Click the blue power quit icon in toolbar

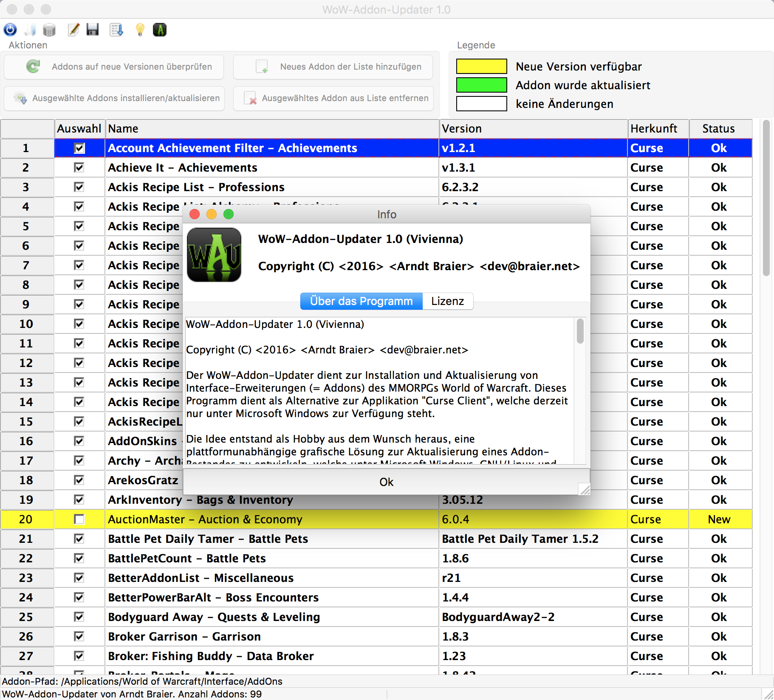coord(10,30)
